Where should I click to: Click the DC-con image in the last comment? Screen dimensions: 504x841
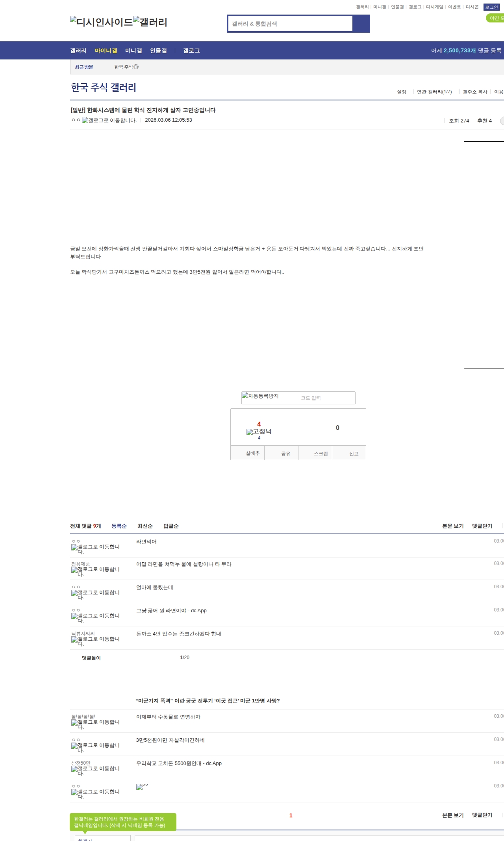(142, 787)
